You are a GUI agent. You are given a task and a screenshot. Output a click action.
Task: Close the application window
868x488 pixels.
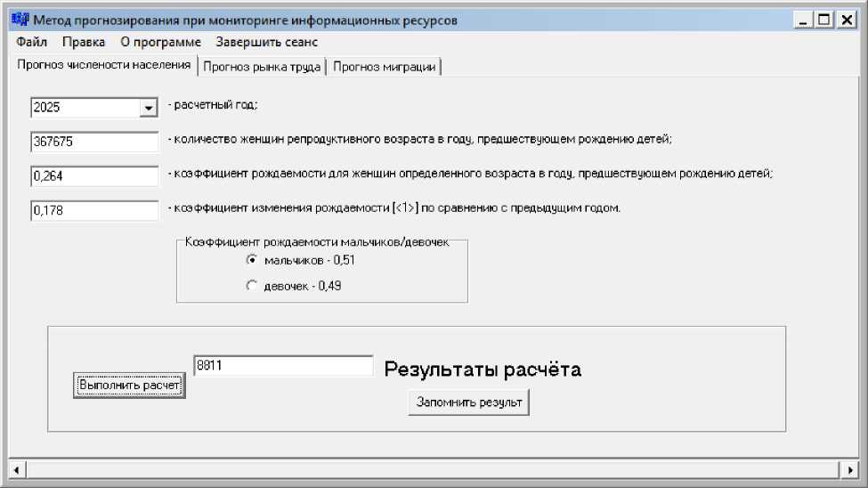[847, 20]
